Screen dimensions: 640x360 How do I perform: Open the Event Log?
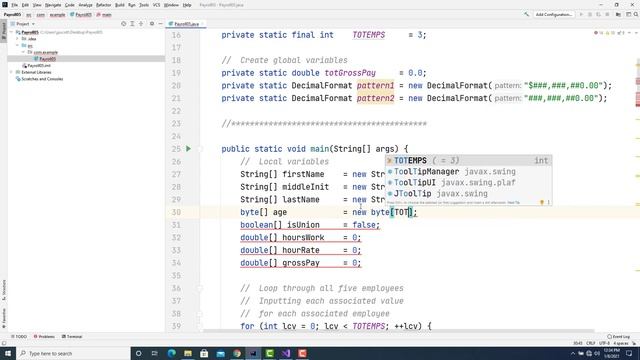coord(618,337)
